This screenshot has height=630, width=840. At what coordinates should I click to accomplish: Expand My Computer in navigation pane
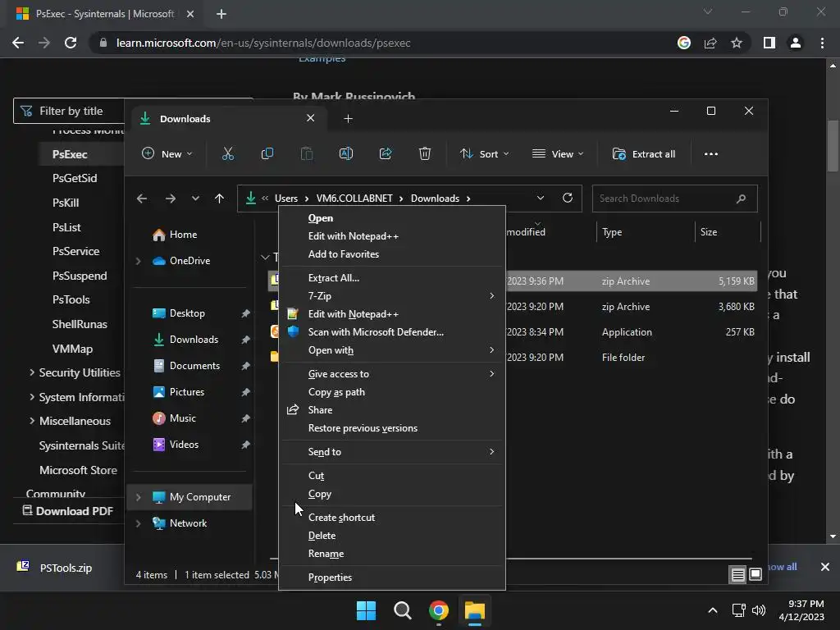click(138, 497)
